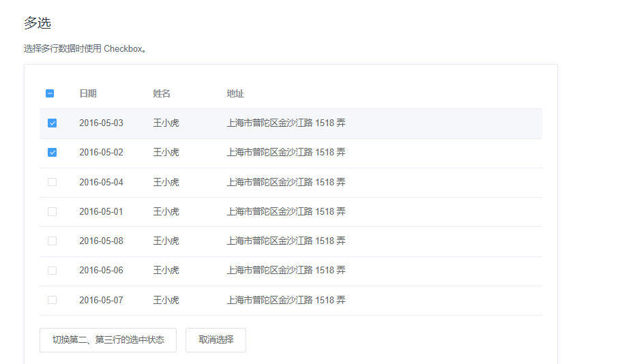Click the 地址 column header

point(235,93)
